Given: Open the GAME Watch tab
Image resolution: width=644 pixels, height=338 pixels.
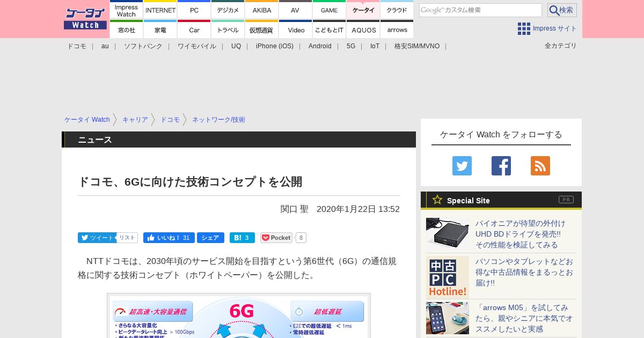Looking at the screenshot, I should [329, 10].
